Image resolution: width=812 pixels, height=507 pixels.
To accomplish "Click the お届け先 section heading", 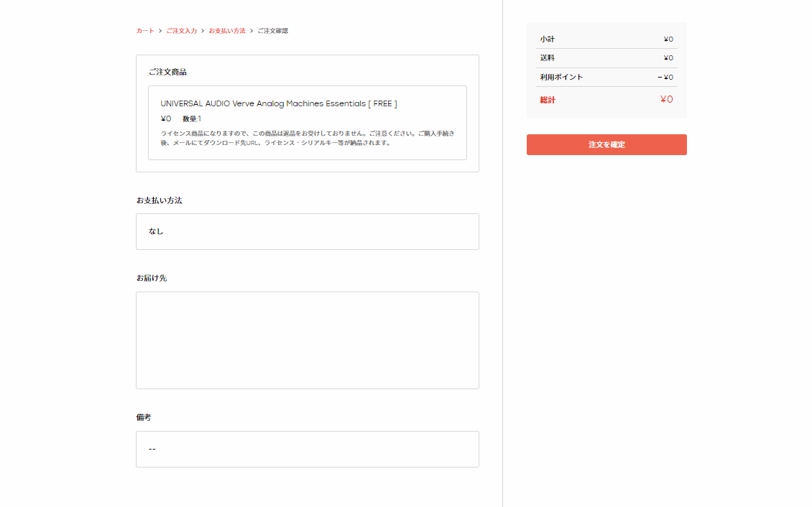I will [x=151, y=278].
